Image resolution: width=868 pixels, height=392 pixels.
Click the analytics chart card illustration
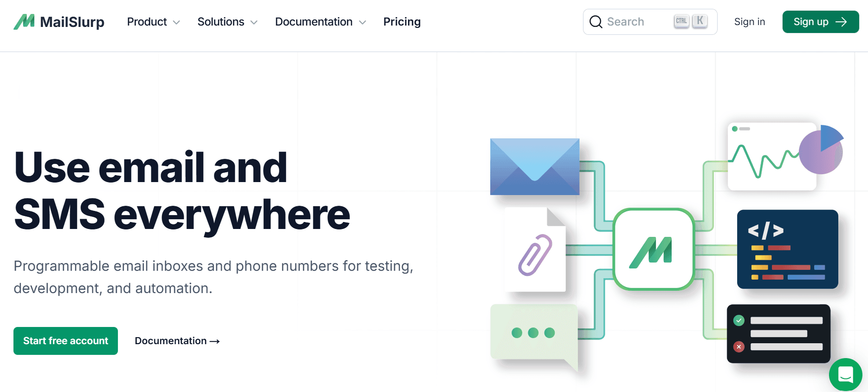tap(772, 157)
